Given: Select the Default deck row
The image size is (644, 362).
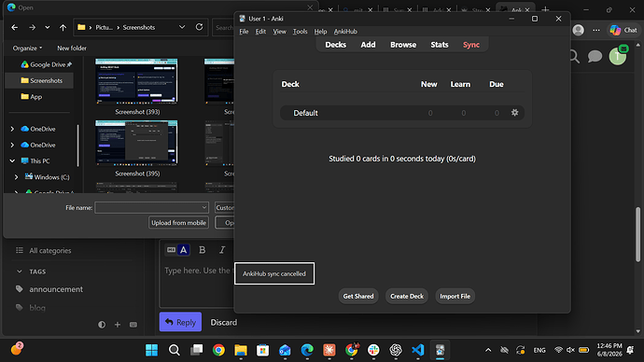Looking at the screenshot, I should pyautogui.click(x=402, y=113).
